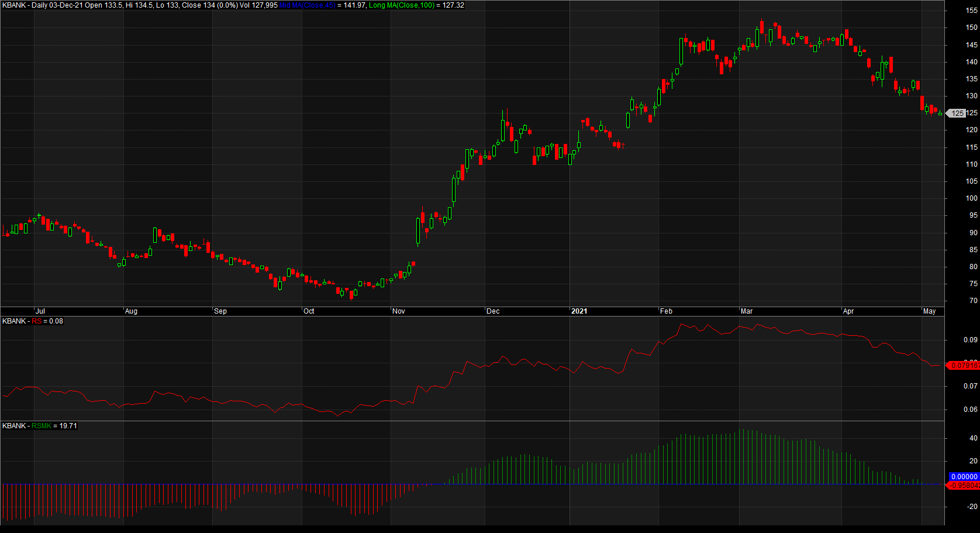Click the 127.32 Long MA value
Viewport: 980px width, 533px height.
point(453,5)
